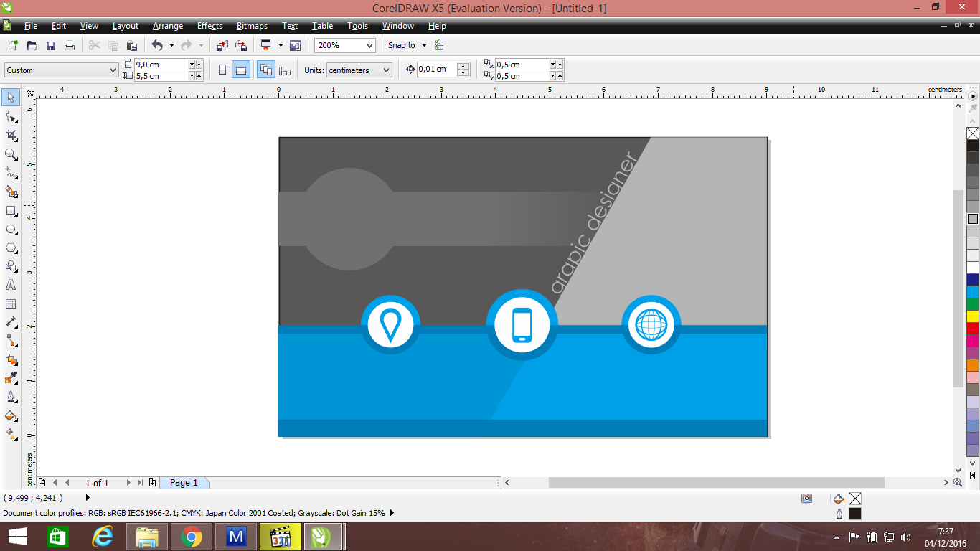Open the Units centimeters dropdown
The image size is (980, 551).
387,70
